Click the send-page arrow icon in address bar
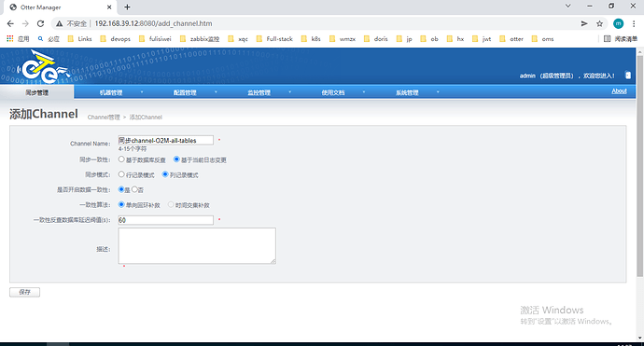Screen dimensions: 644x346 [x=584, y=24]
